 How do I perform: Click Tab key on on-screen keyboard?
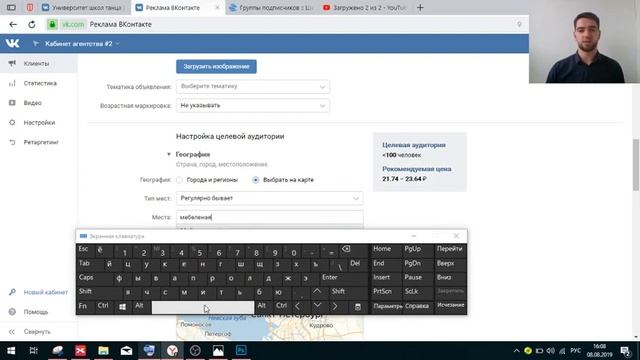tap(89, 264)
